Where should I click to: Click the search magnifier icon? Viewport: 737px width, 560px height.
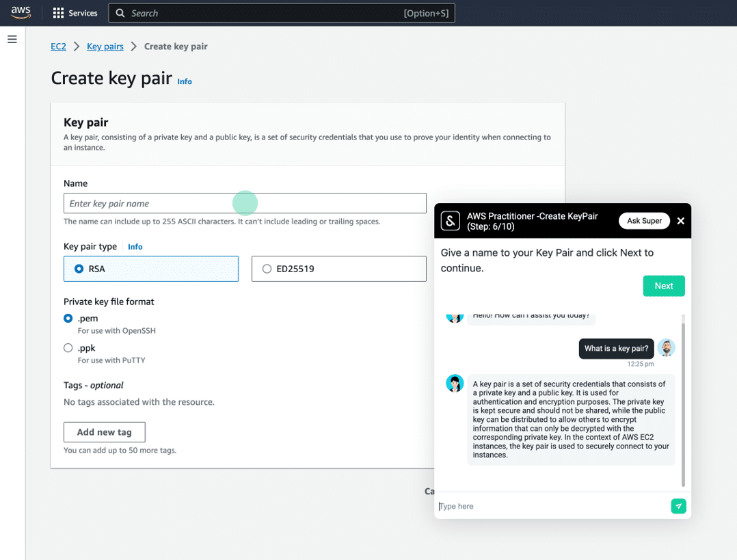[x=120, y=13]
